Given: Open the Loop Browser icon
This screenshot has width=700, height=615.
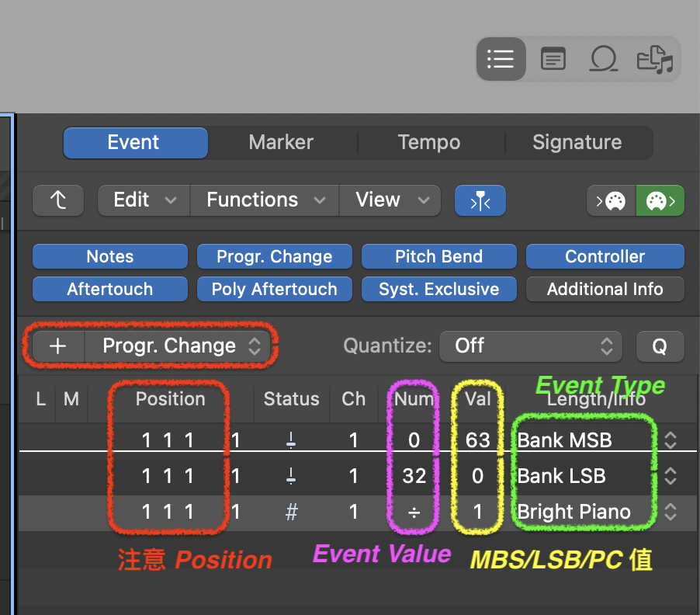Looking at the screenshot, I should click(604, 59).
